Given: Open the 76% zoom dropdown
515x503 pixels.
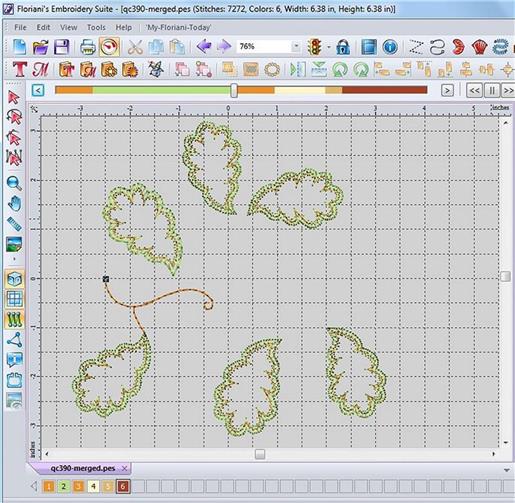Looking at the screenshot, I should pos(295,46).
